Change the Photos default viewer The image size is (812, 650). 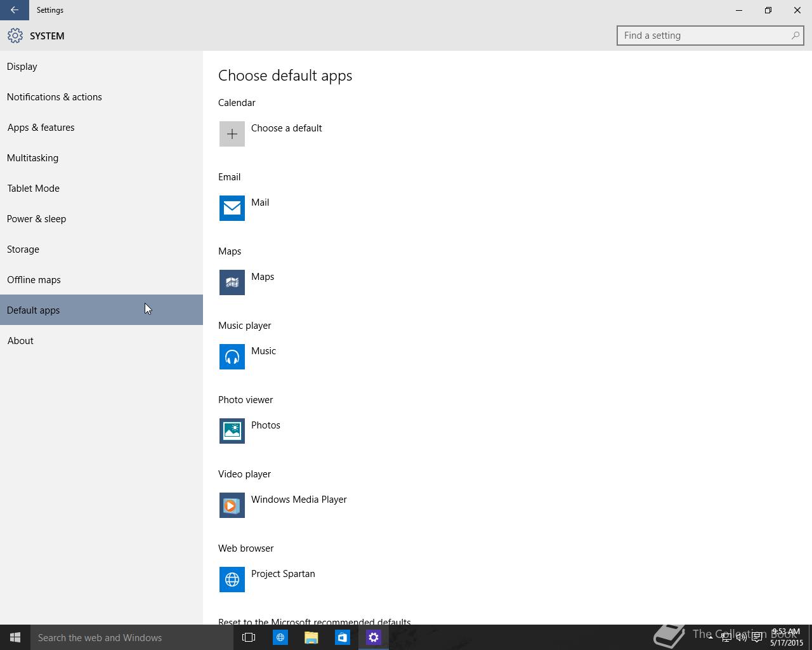(x=266, y=425)
